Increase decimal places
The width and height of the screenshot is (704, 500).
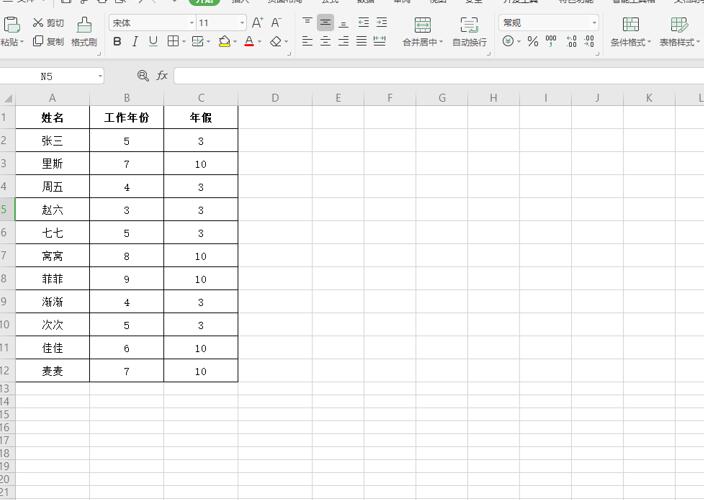click(571, 41)
